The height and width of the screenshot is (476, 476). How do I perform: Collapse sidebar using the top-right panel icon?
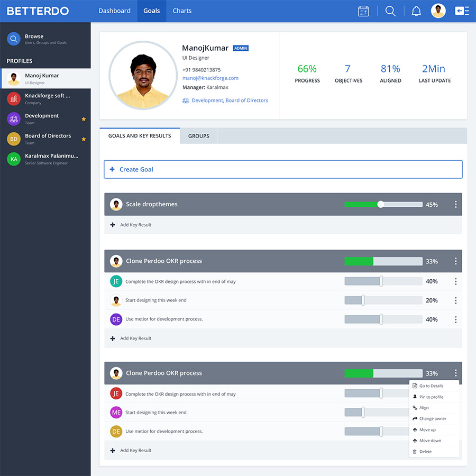click(x=462, y=11)
